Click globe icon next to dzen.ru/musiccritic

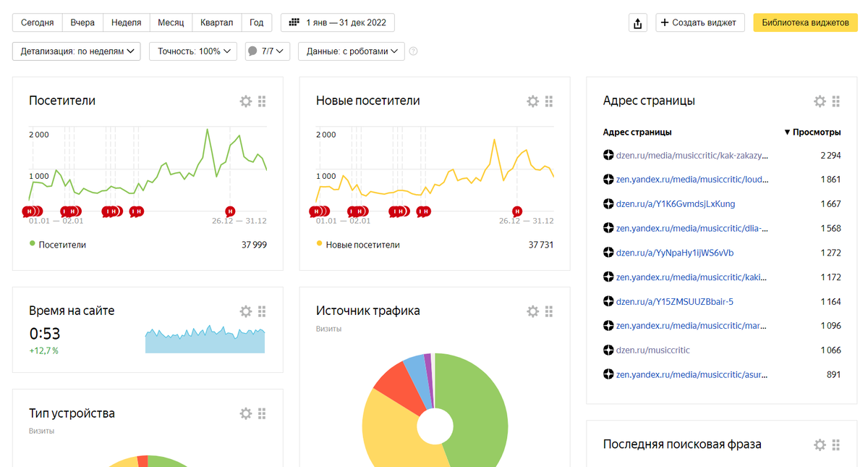(608, 350)
